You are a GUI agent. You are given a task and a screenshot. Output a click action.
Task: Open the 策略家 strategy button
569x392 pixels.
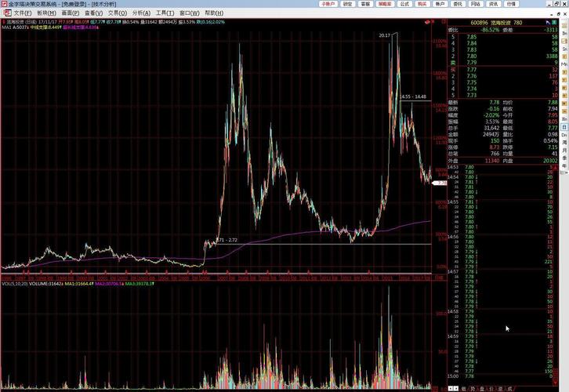(385, 4)
